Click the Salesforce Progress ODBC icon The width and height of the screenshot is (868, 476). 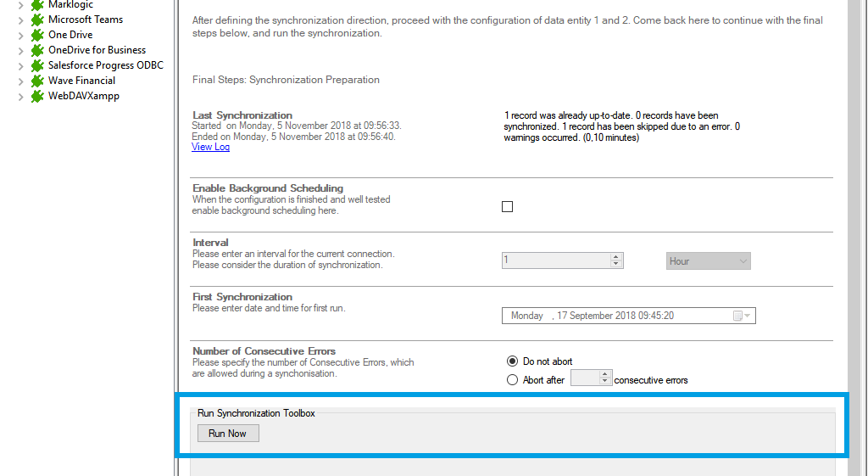click(x=37, y=65)
